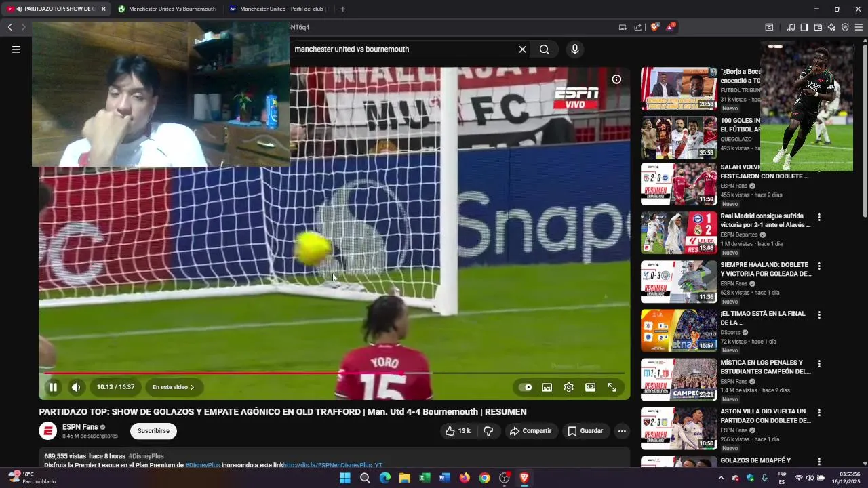Clear the YouTube search query
The image size is (868, 488).
coord(522,49)
